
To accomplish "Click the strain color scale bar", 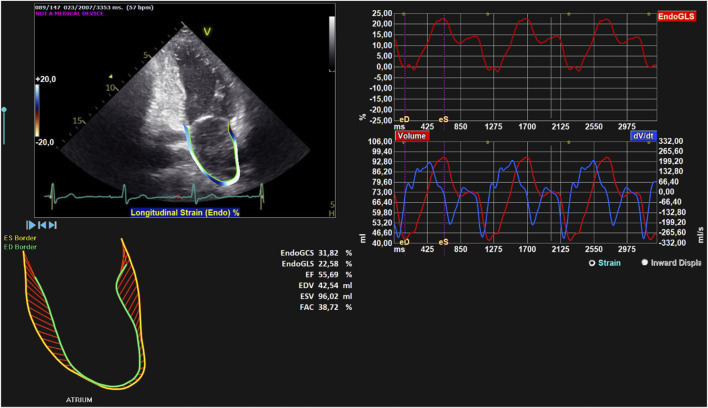I will pyautogui.click(x=37, y=111).
